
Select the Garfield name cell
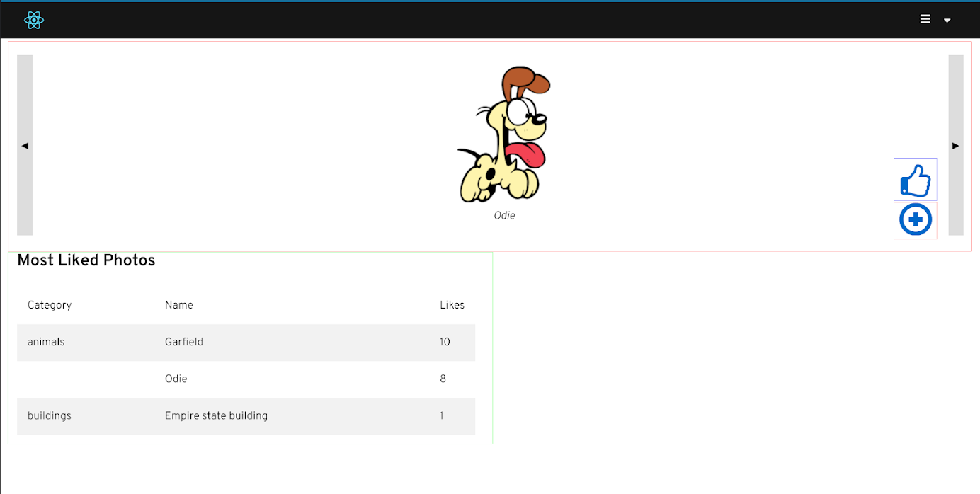click(184, 342)
